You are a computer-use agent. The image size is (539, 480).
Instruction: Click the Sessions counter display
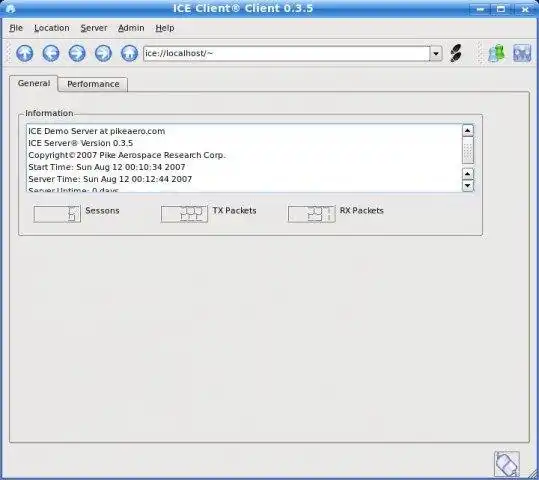click(x=57, y=214)
